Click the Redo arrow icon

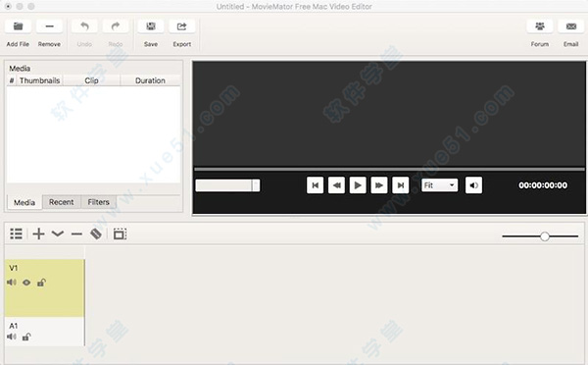pyautogui.click(x=116, y=26)
